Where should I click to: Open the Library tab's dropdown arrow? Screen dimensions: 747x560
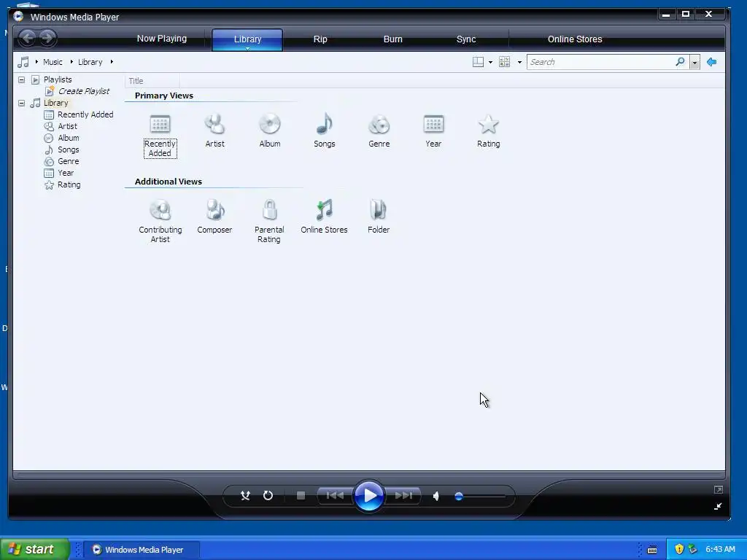coord(247,48)
